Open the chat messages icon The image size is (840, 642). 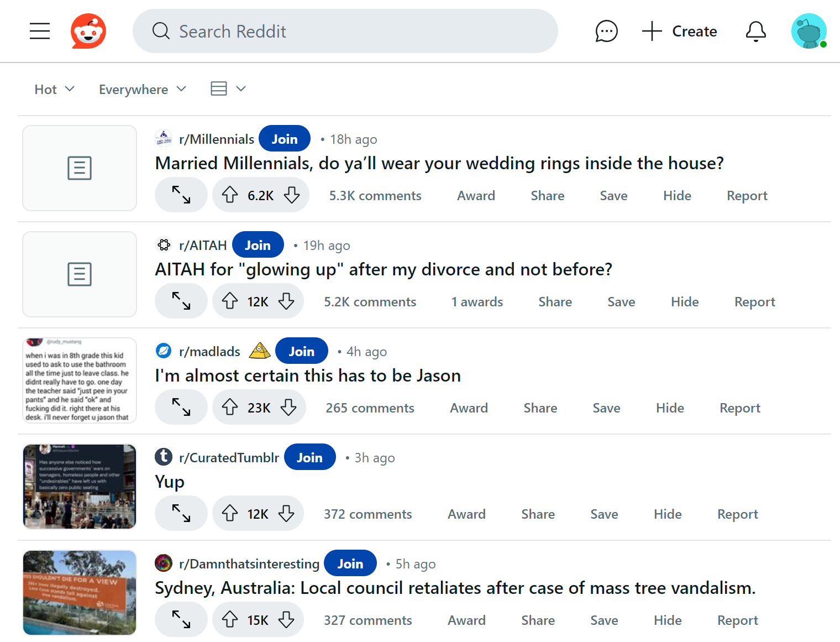click(606, 31)
